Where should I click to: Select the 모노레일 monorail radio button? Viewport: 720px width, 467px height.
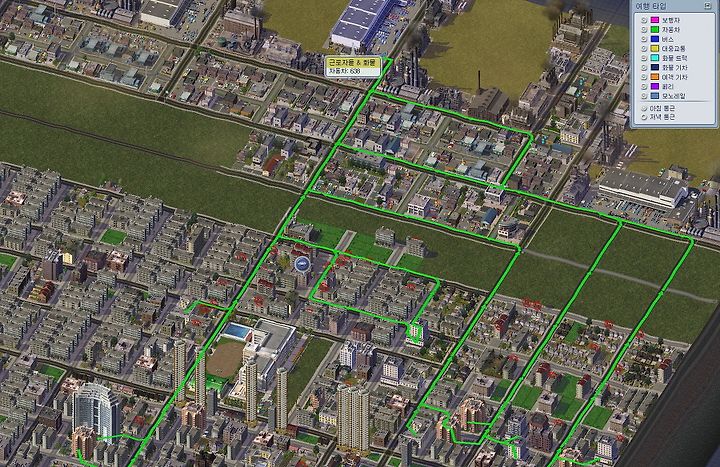pyautogui.click(x=644, y=96)
